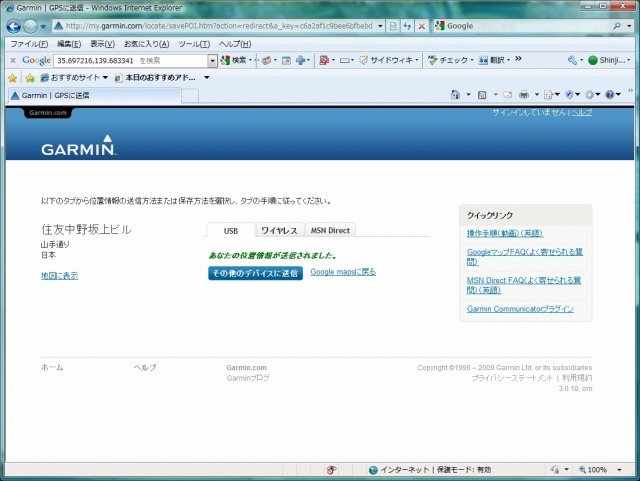Click the Add to Favorites bar icon
The image size is (640, 481).
click(x=30, y=78)
